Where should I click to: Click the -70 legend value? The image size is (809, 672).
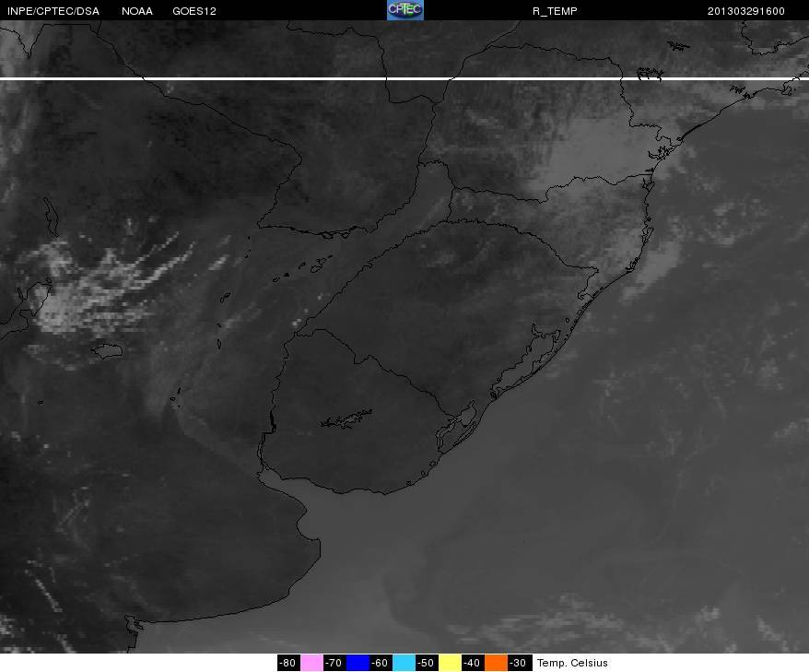pos(334,663)
